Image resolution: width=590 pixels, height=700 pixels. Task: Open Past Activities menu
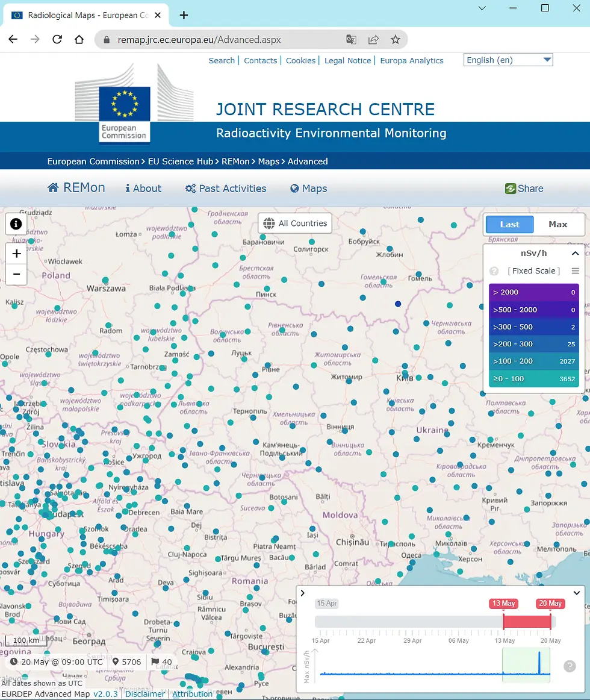(226, 189)
